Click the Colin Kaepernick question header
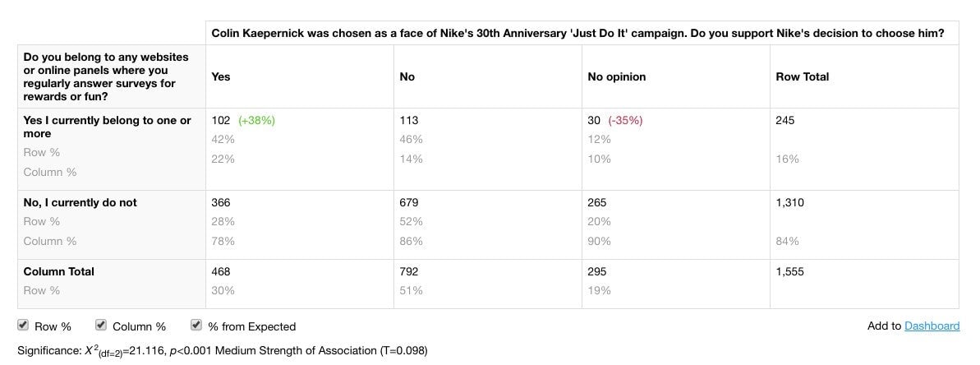Viewport: 980px width, 365px height. (577, 33)
